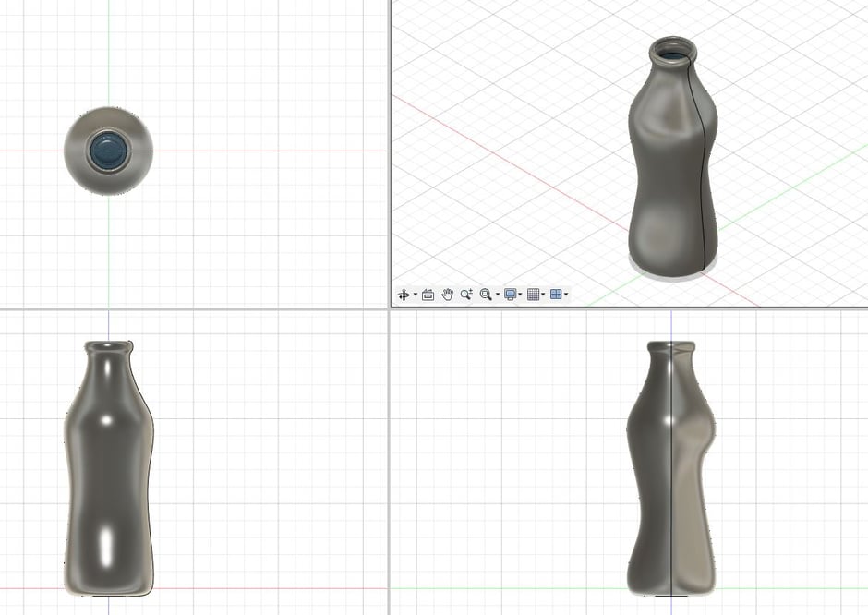
Task: Select the Look At tool
Action: click(x=428, y=294)
